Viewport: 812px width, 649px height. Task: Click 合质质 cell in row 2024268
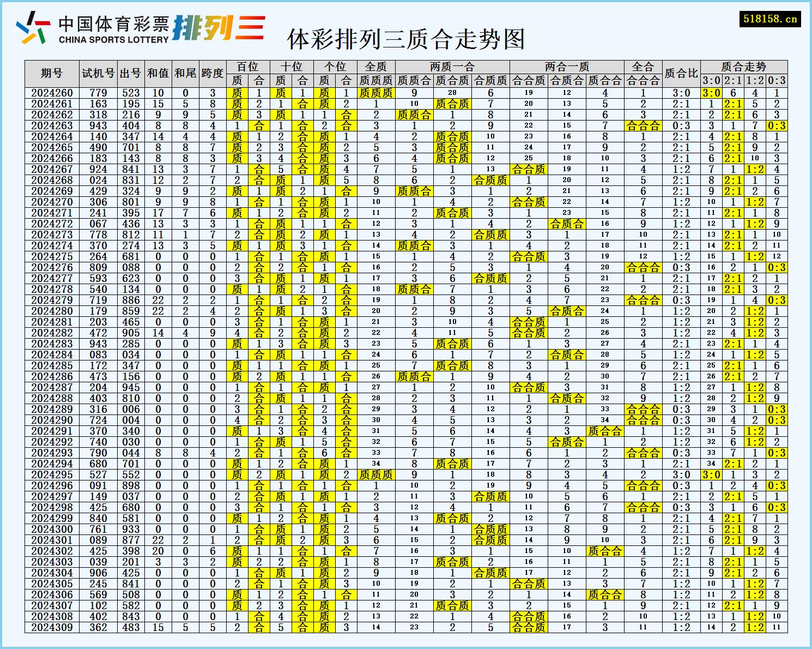(490, 180)
